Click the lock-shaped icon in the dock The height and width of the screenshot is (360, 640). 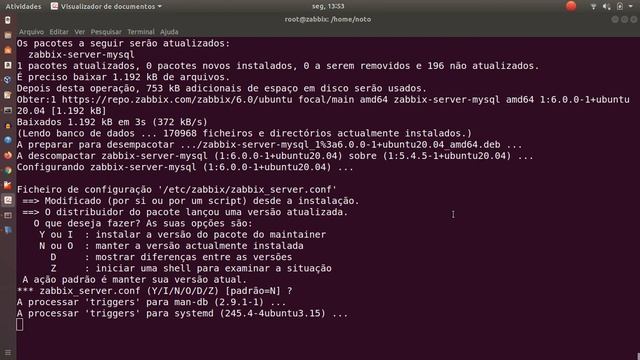click(x=8, y=126)
